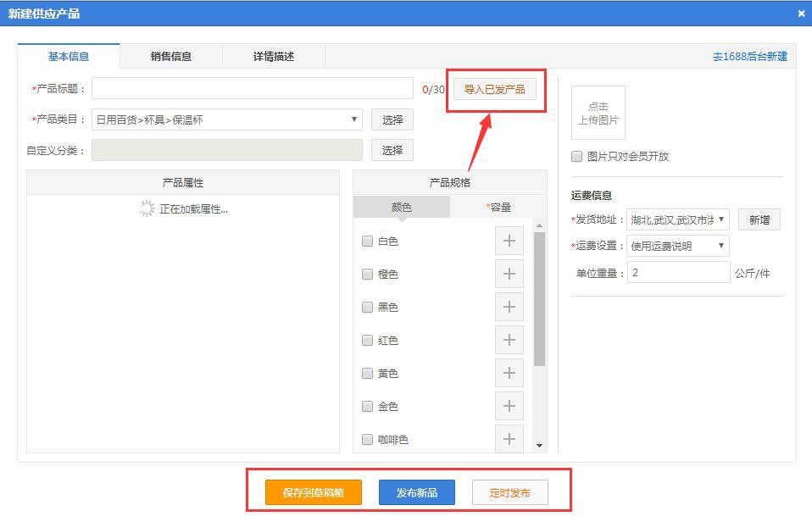Click plus icon beside 咖啡色
The width and height of the screenshot is (812, 522).
click(x=509, y=439)
